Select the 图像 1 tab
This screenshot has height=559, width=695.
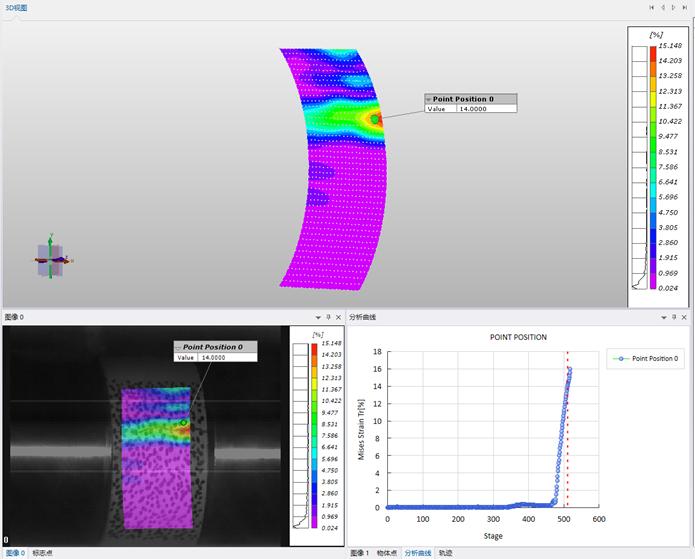click(360, 552)
